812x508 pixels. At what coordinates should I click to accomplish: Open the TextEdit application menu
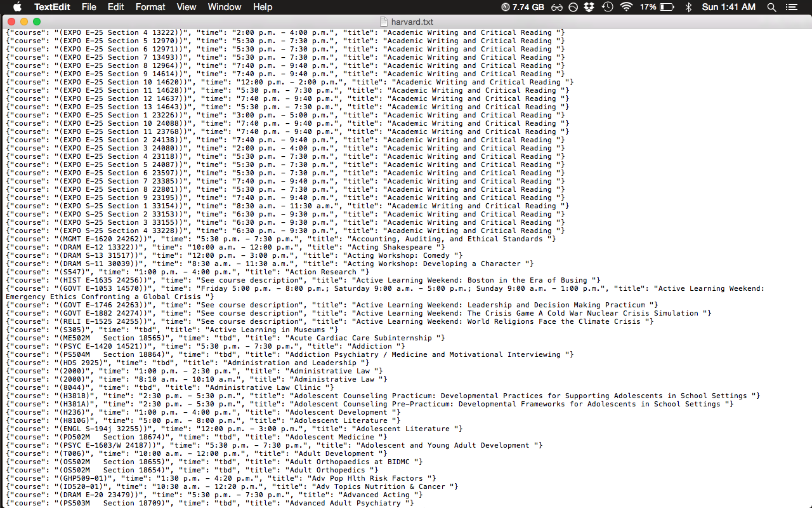52,7
